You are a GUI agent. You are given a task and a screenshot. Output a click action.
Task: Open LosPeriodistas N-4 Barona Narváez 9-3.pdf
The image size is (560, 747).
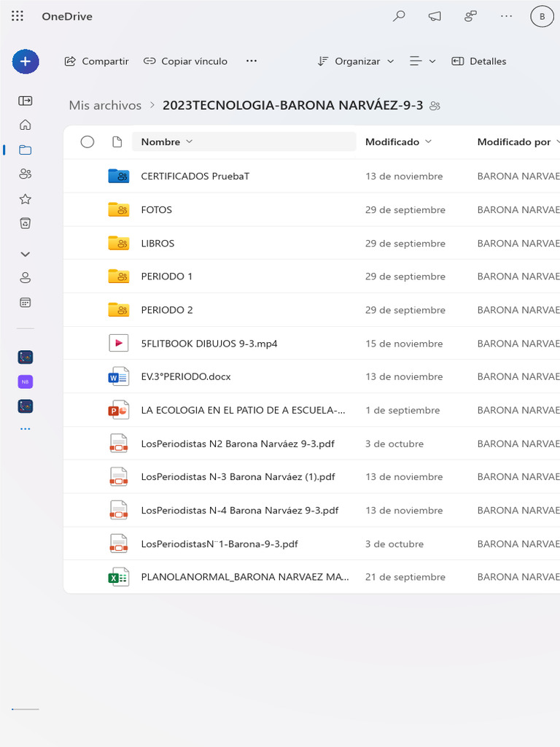point(239,511)
